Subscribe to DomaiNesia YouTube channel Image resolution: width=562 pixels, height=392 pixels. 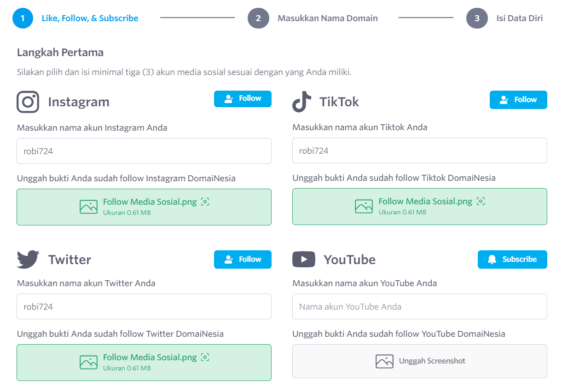[512, 259]
